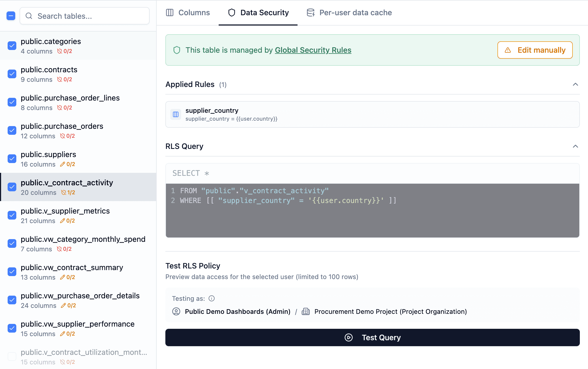Collapse the RLS Query section
Viewport: 588px width, 369px height.
[575, 146]
